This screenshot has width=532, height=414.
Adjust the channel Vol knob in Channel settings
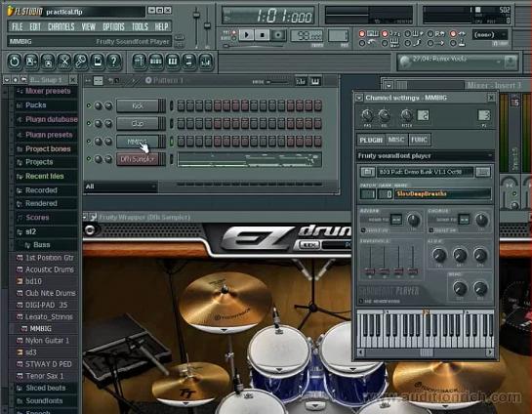click(384, 116)
